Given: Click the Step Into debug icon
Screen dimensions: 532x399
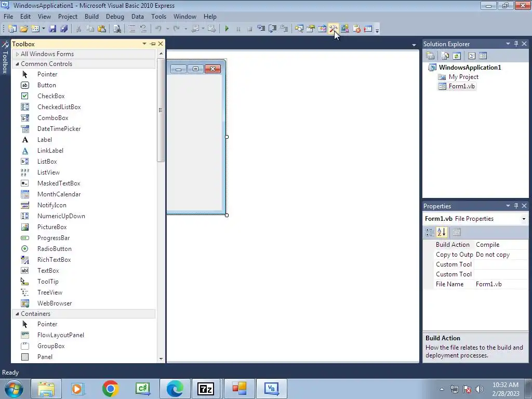Looking at the screenshot, I should coord(261,29).
